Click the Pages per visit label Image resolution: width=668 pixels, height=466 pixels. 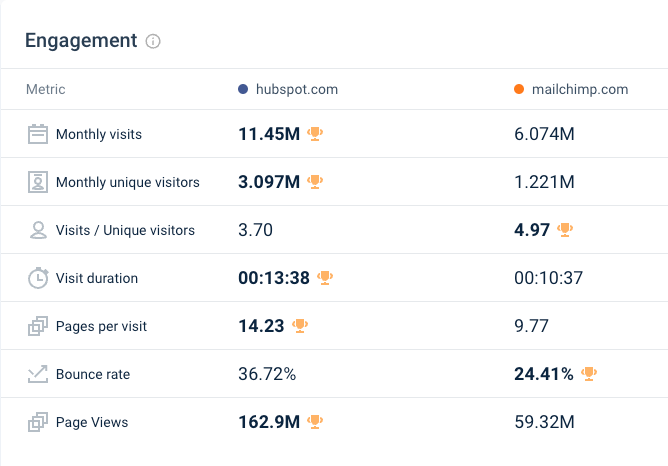(101, 326)
